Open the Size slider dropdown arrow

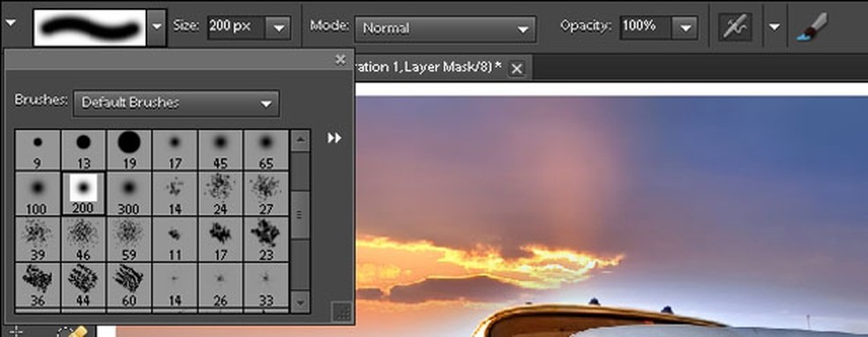[x=279, y=27]
